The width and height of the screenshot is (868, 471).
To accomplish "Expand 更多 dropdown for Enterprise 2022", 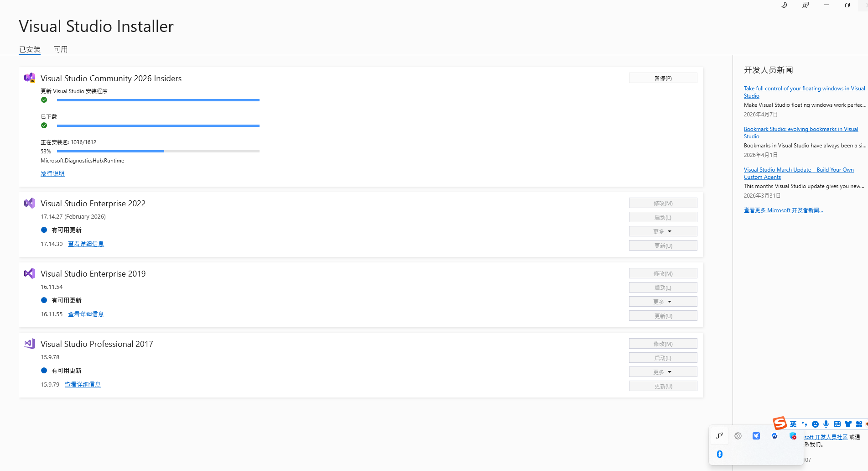I will (663, 231).
